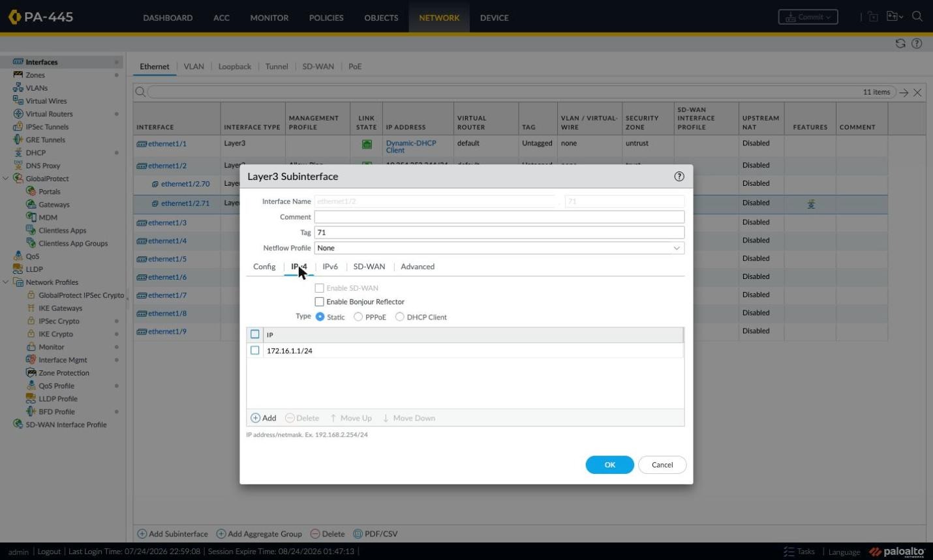Click the interface filter search box
This screenshot has width=933, height=560.
tap(522, 92)
